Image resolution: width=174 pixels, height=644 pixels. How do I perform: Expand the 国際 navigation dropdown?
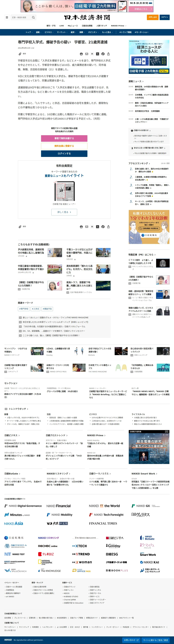tap(82, 32)
